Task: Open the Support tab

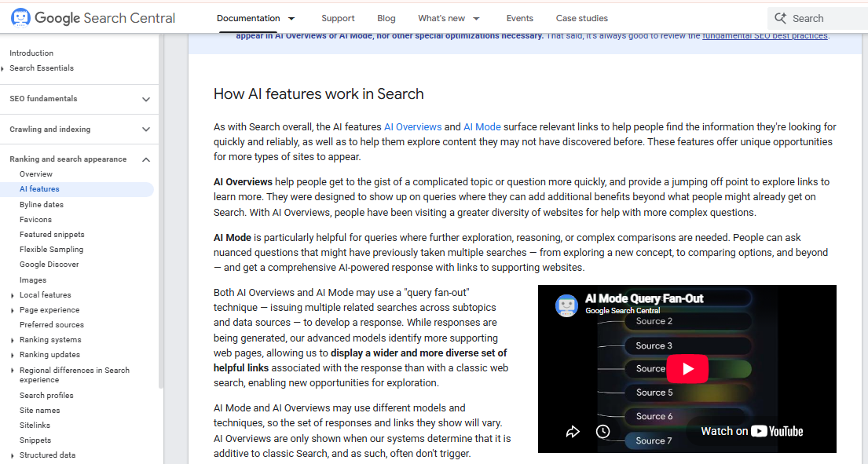Action: [338, 18]
